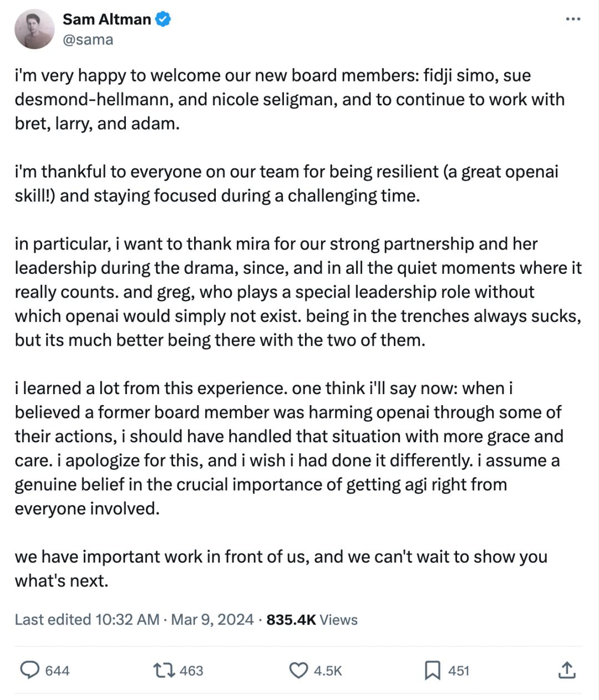Click the blue verified badge
This screenshot has height=700, width=599.
[163, 19]
